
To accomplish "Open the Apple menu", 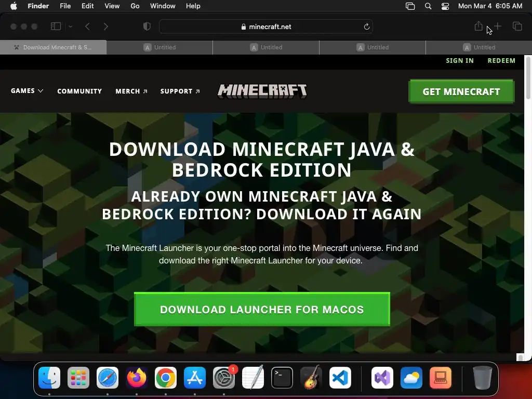I will click(x=14, y=6).
